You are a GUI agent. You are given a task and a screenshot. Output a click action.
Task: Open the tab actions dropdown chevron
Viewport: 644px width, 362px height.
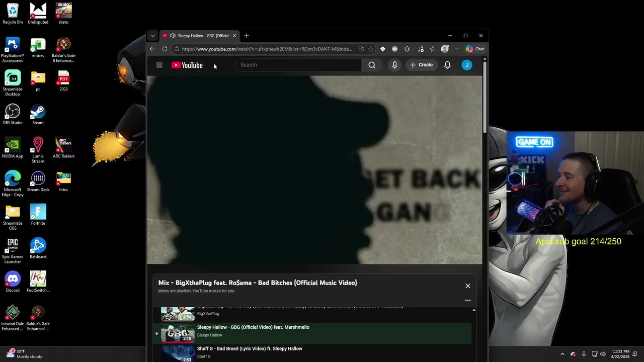pyautogui.click(x=152, y=36)
